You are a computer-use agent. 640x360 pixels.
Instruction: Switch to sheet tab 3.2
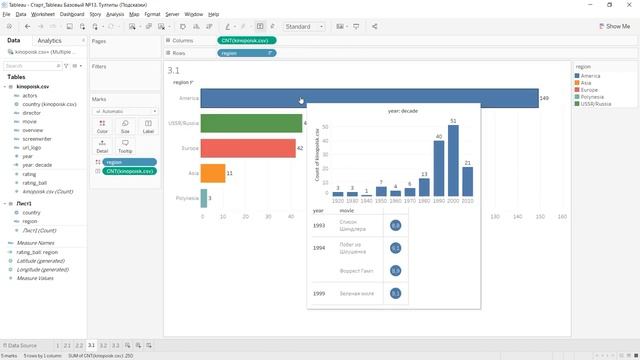[104, 346]
